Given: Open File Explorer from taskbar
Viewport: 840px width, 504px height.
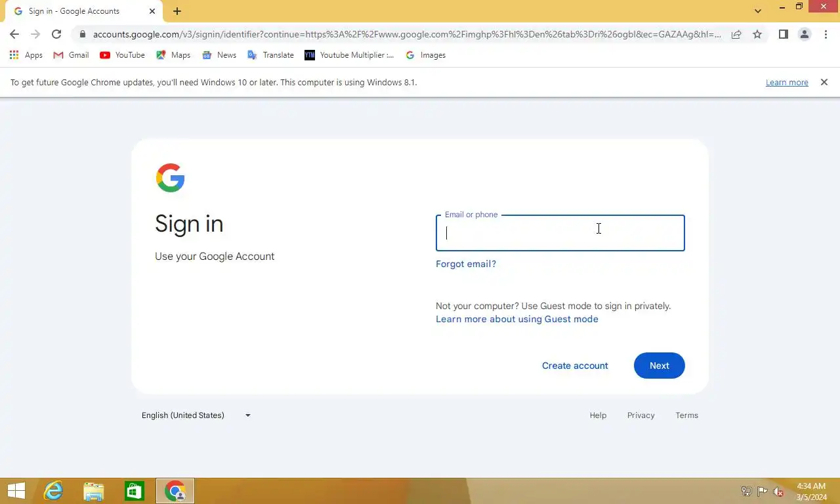Looking at the screenshot, I should coord(94,491).
